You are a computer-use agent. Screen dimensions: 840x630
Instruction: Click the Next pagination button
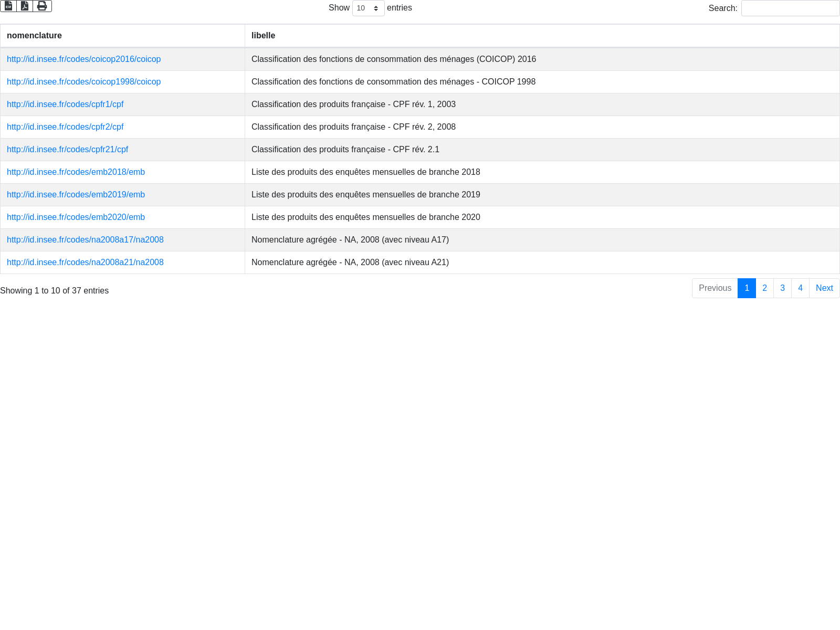pyautogui.click(x=824, y=288)
